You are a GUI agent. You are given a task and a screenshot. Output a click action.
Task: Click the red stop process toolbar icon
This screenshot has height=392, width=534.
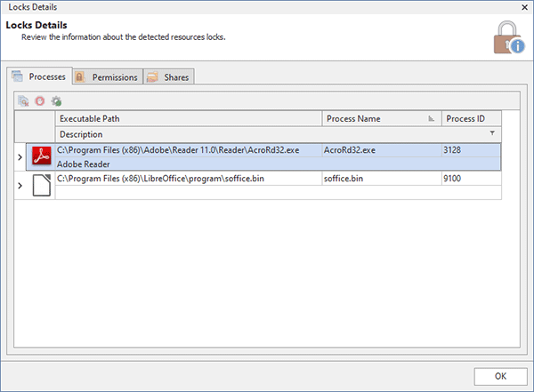(x=39, y=101)
